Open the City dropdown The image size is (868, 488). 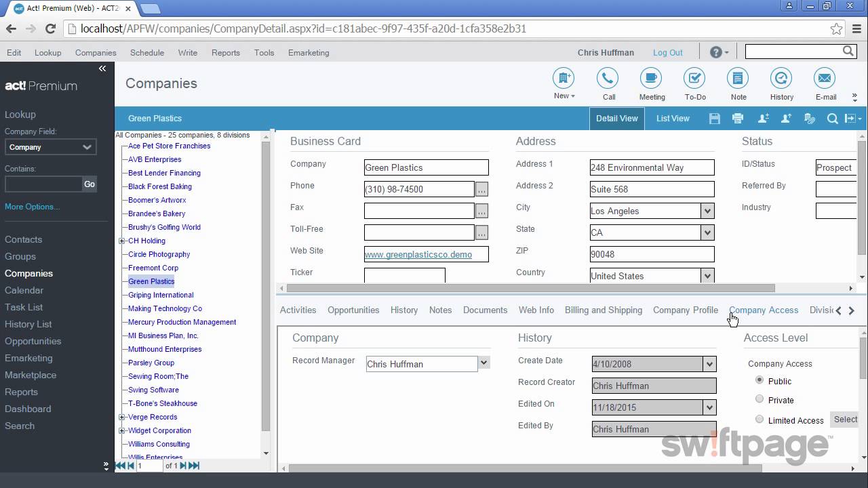coord(707,211)
